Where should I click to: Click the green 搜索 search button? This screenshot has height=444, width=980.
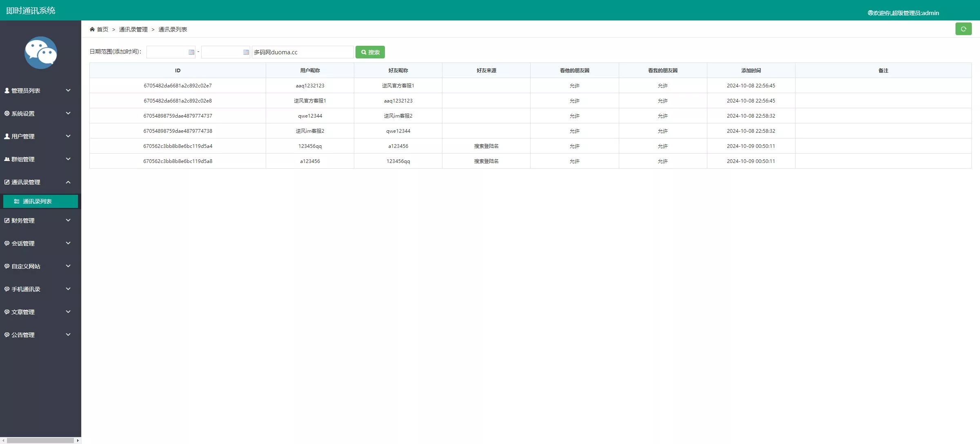click(x=370, y=52)
